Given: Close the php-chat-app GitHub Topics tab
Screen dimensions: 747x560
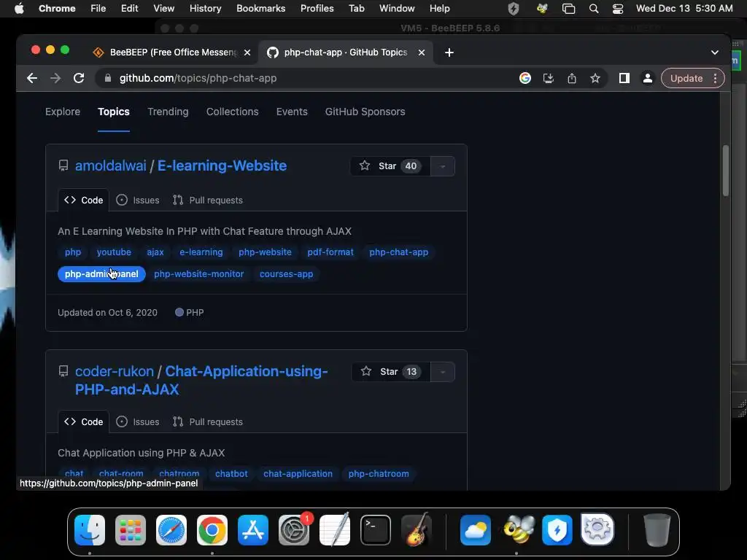Looking at the screenshot, I should 421,52.
